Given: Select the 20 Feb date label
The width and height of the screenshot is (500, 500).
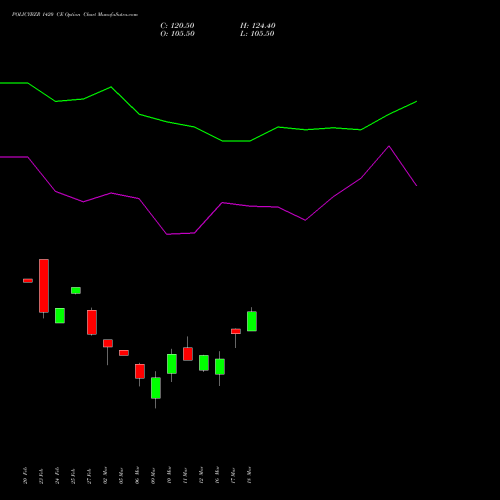Looking at the screenshot, I should point(26,476).
